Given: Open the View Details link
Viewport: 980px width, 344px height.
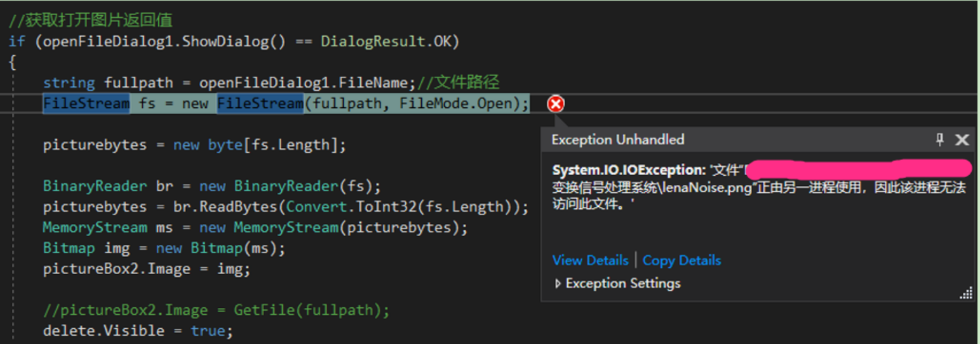Looking at the screenshot, I should [590, 260].
